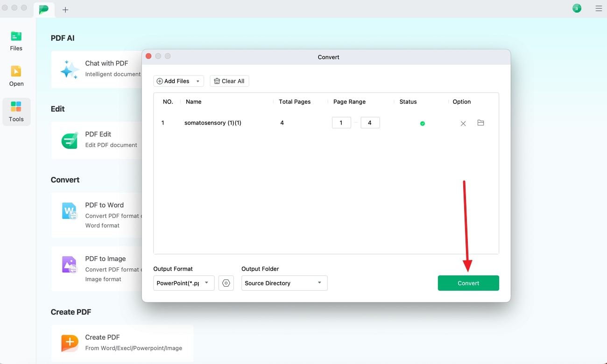This screenshot has width=607, height=364.
Task: Click the PDF Edit icon
Action: tap(70, 140)
